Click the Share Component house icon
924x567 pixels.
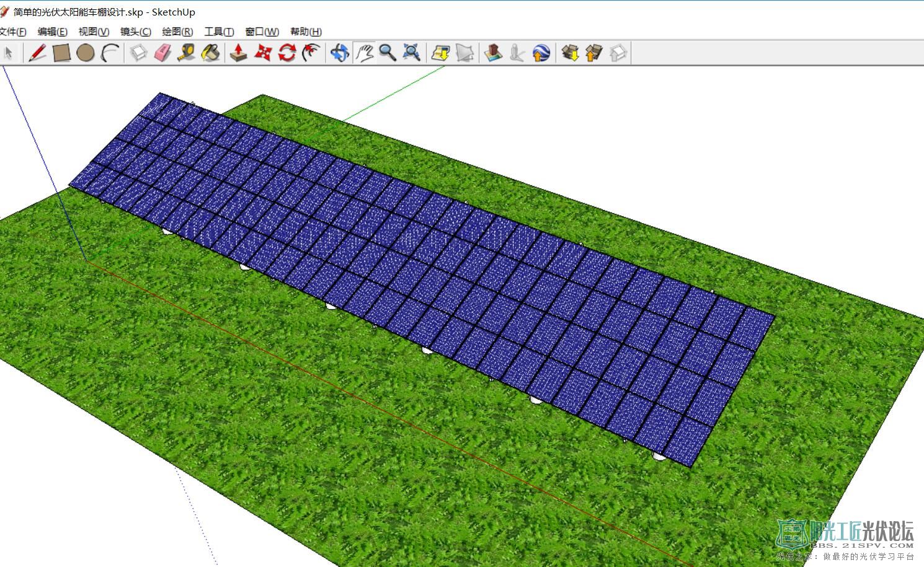click(618, 53)
